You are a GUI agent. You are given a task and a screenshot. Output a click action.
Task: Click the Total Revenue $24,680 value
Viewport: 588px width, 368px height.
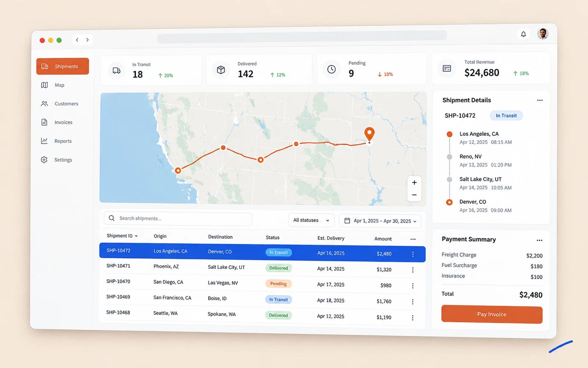482,72
